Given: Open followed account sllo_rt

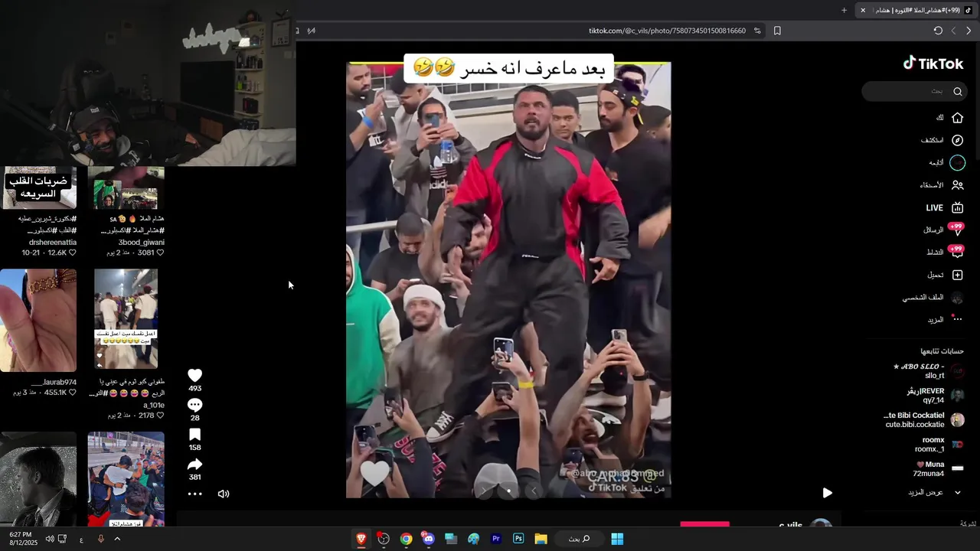Looking at the screenshot, I should coord(928,371).
